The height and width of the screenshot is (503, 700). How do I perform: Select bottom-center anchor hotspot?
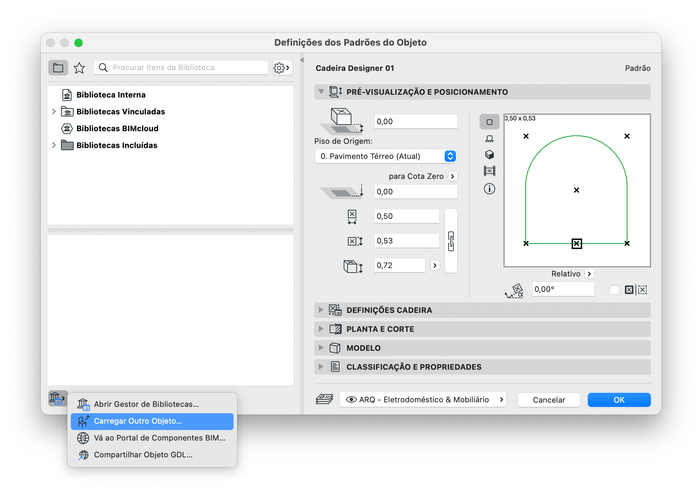click(x=577, y=244)
